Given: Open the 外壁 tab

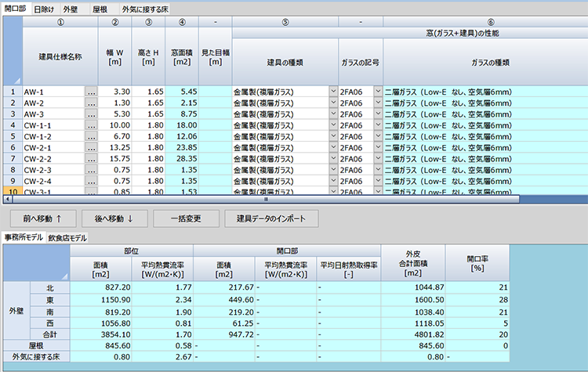Looking at the screenshot, I should point(71,9).
